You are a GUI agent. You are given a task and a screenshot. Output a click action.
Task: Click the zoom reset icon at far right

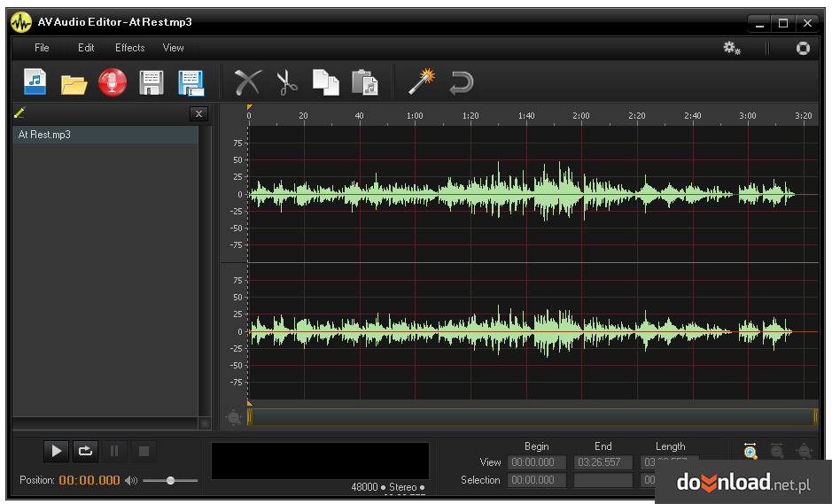[805, 451]
